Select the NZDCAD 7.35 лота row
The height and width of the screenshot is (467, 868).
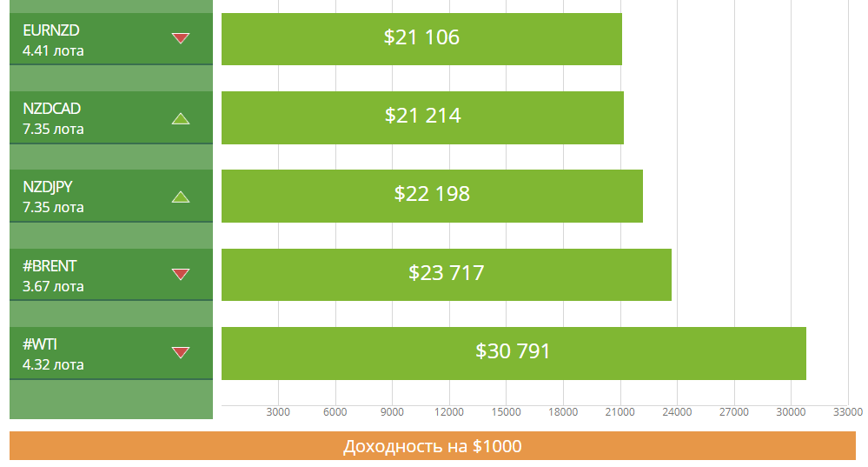[x=111, y=118]
